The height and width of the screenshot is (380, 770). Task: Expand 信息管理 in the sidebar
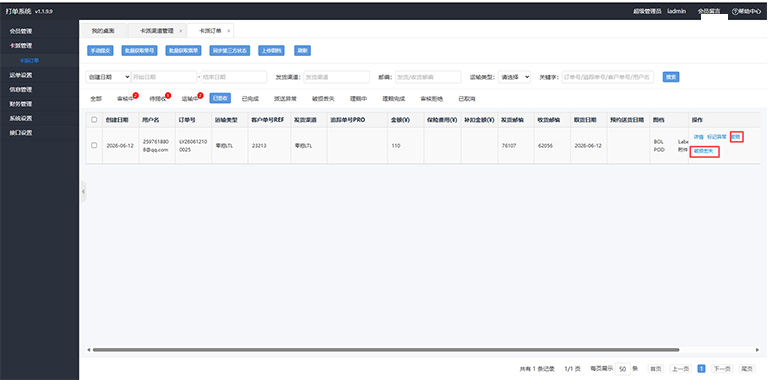point(21,90)
